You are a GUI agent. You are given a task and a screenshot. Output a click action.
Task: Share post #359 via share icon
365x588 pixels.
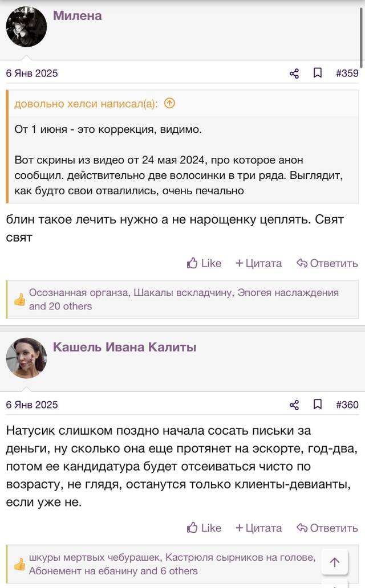294,73
